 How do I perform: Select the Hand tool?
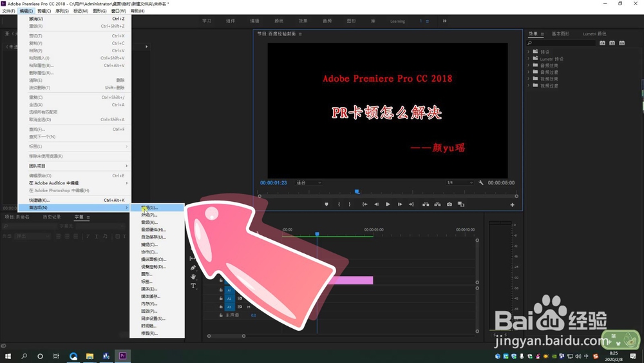pyautogui.click(x=193, y=277)
